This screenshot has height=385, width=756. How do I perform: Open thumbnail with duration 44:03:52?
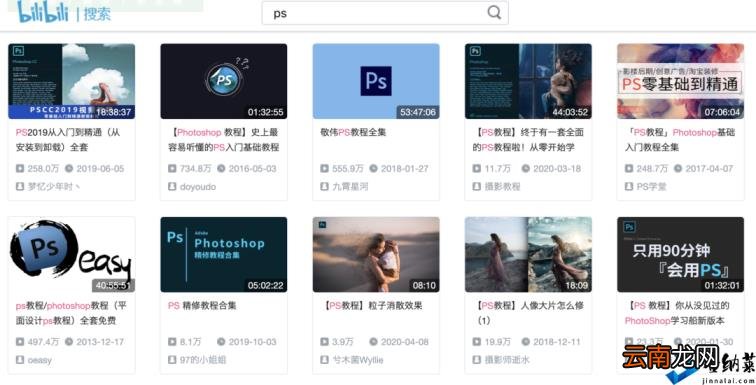pos(528,81)
